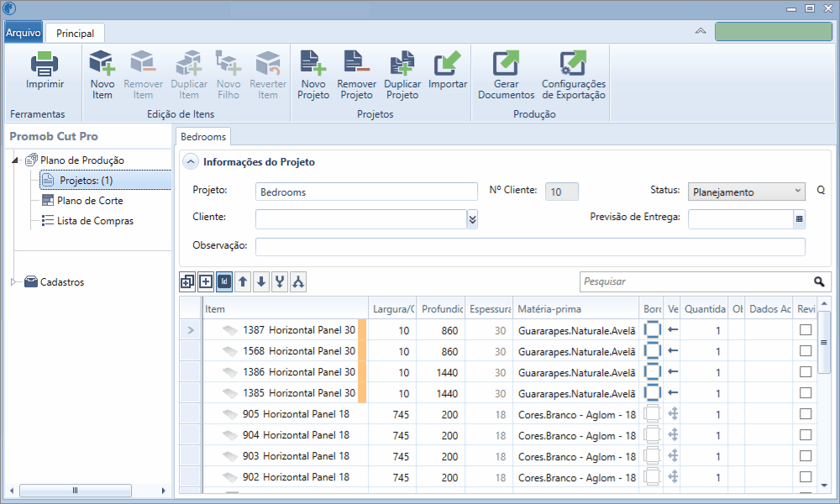Collapse the Plano de Produção tree node
Screen dimensions: 840x504
click(15, 160)
